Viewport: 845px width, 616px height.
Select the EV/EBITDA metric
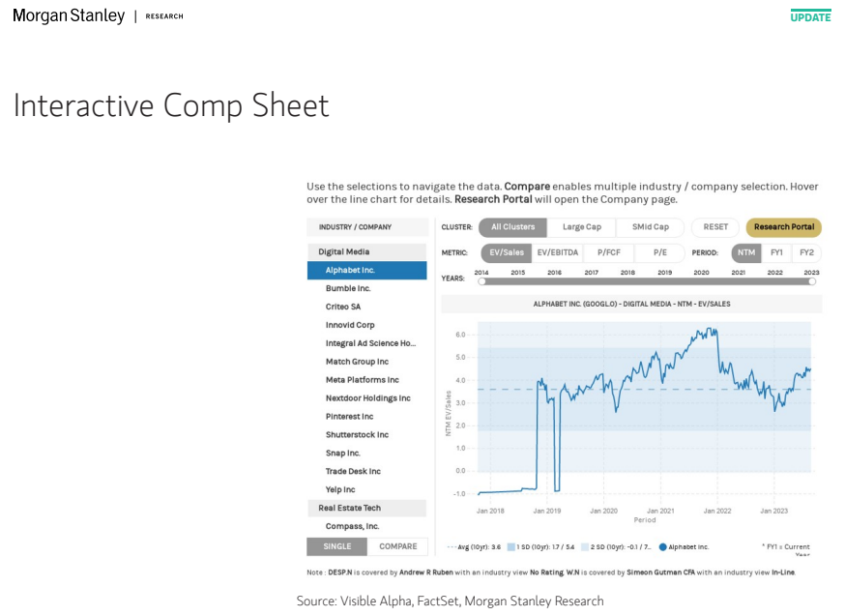(557, 252)
